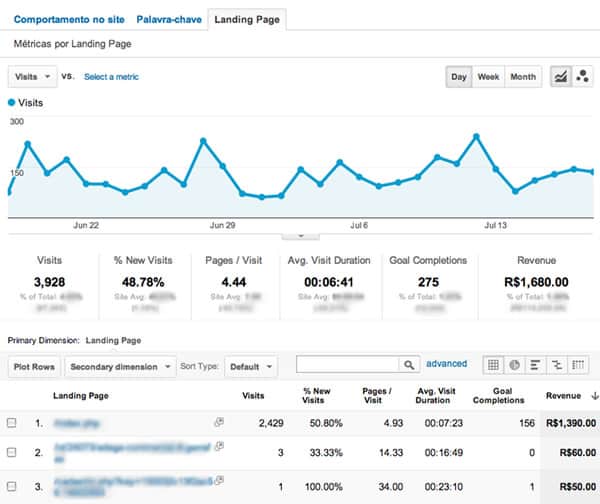Switch to line chart view
The width and height of the screenshot is (600, 504).
point(561,77)
